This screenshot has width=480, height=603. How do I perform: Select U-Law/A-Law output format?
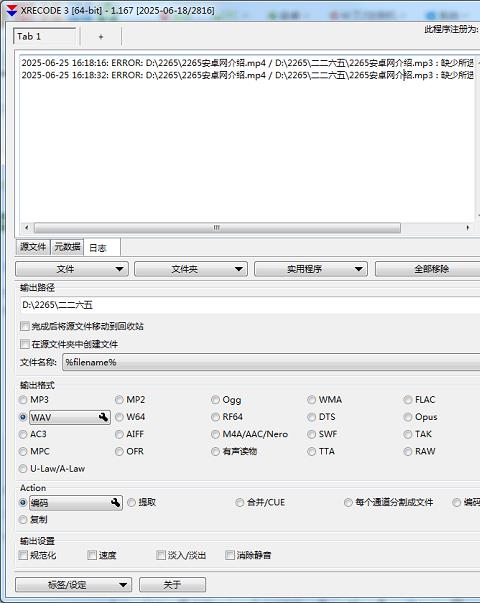(23, 469)
